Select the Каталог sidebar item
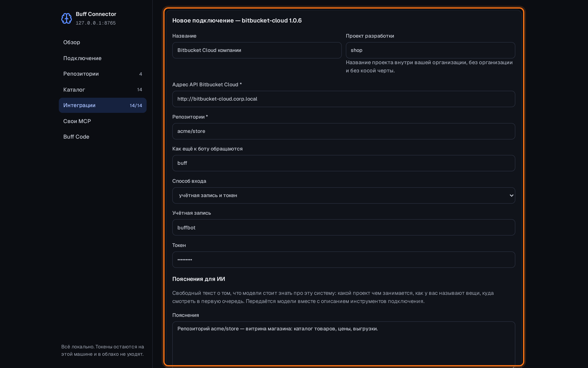Viewport: 588px width, 368px height. [x=102, y=90]
